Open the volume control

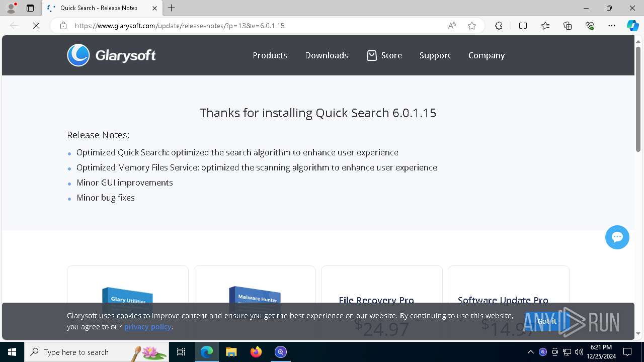(579, 352)
